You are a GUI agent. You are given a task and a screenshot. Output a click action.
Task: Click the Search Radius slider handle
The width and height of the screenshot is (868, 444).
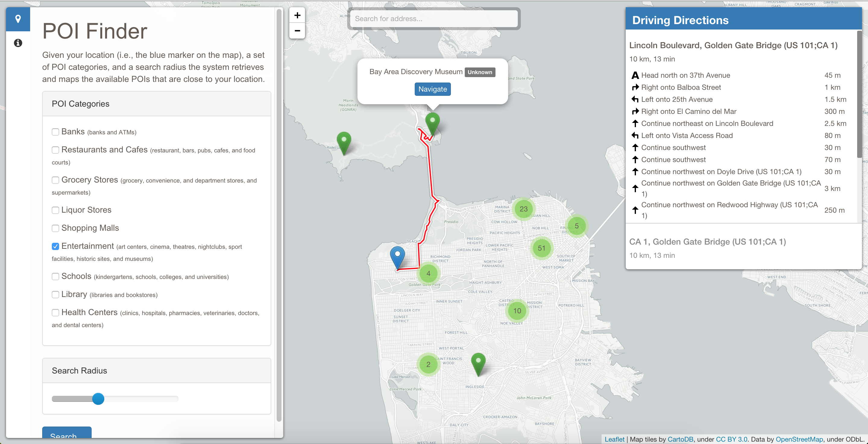pyautogui.click(x=98, y=399)
